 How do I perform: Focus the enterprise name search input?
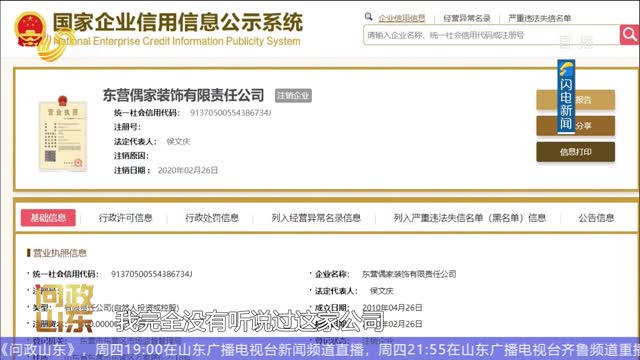coord(491,35)
